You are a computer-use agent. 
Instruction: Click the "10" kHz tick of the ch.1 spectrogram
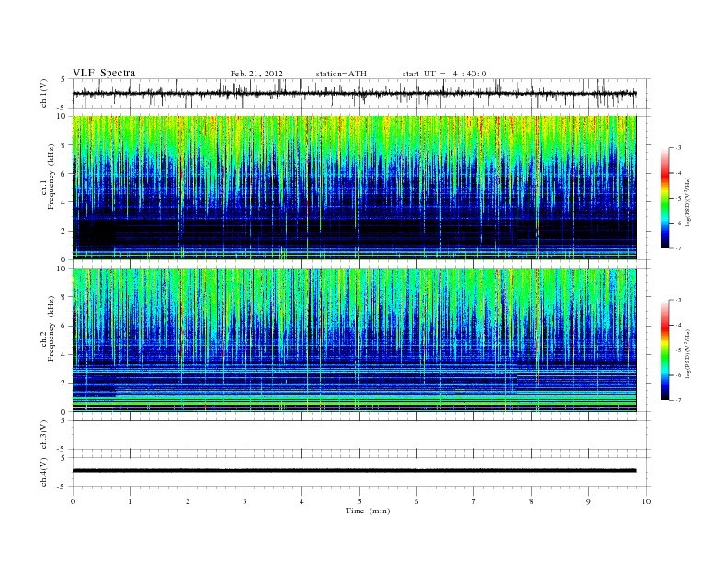pos(62,116)
